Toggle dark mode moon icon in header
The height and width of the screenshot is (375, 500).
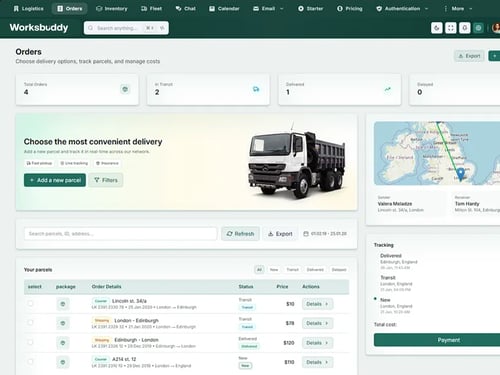[x=437, y=28]
